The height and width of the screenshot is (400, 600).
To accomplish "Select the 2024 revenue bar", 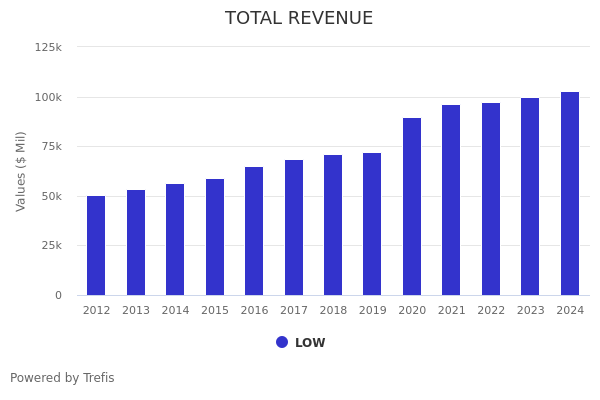I will pos(570,193).
